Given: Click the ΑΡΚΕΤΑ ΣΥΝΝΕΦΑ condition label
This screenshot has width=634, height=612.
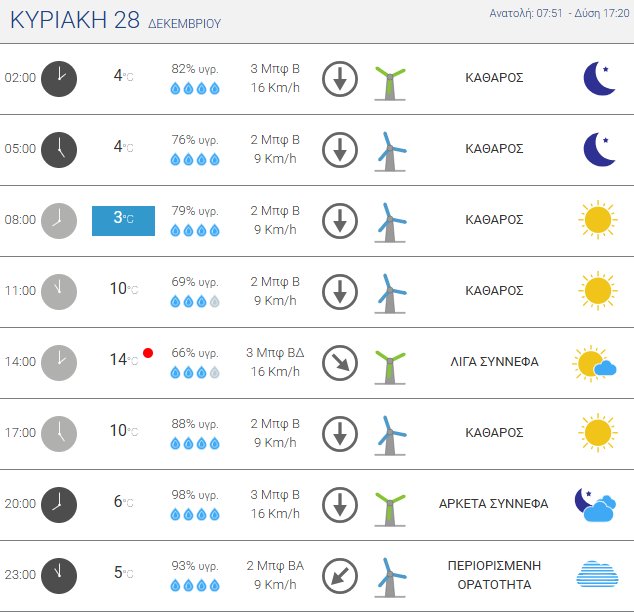Looking at the screenshot, I should 493,504.
